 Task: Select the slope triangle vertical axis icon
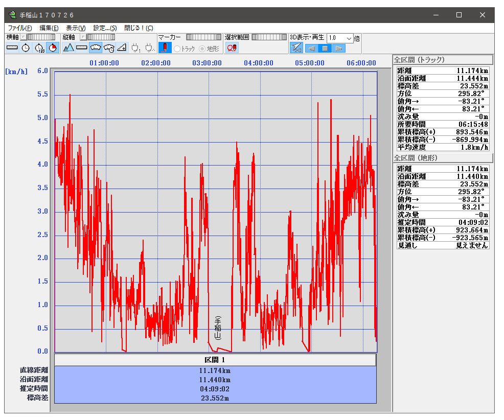click(x=122, y=48)
